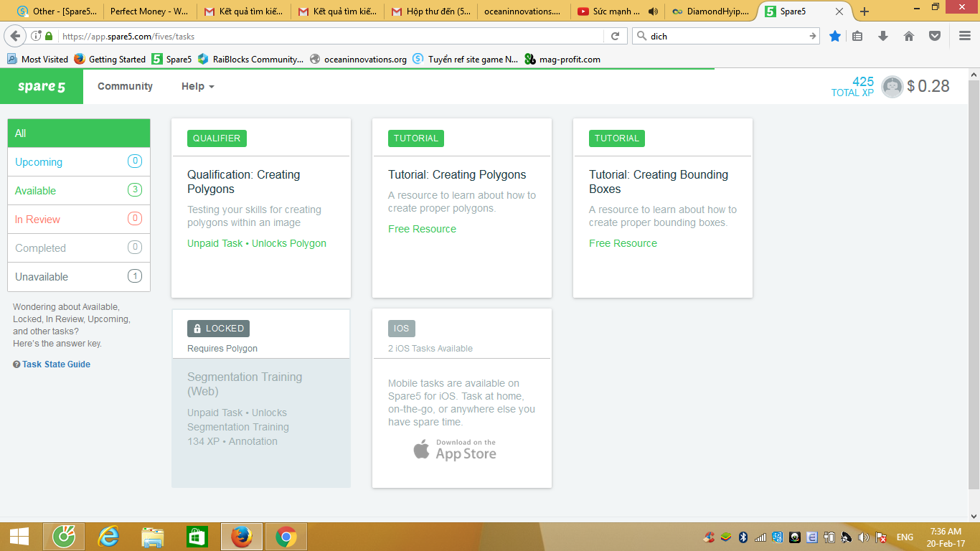Open a new browser tab with plus
This screenshot has height=551, width=980.
point(864,11)
